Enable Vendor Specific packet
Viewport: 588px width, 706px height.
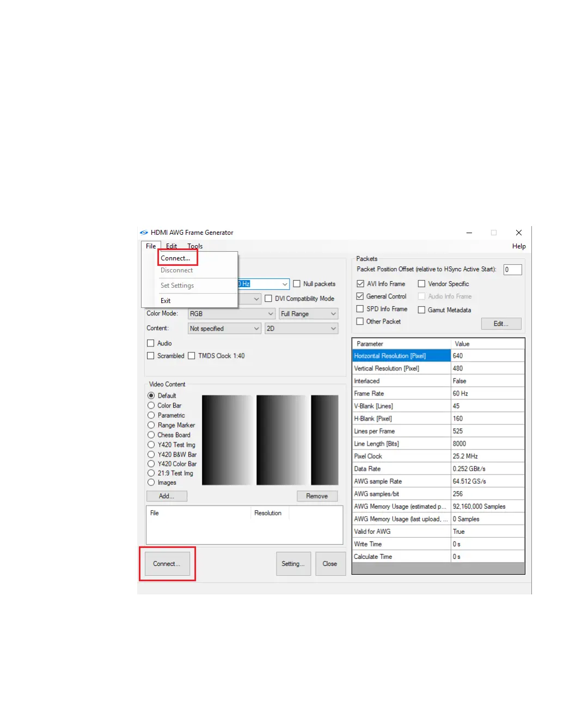421,284
